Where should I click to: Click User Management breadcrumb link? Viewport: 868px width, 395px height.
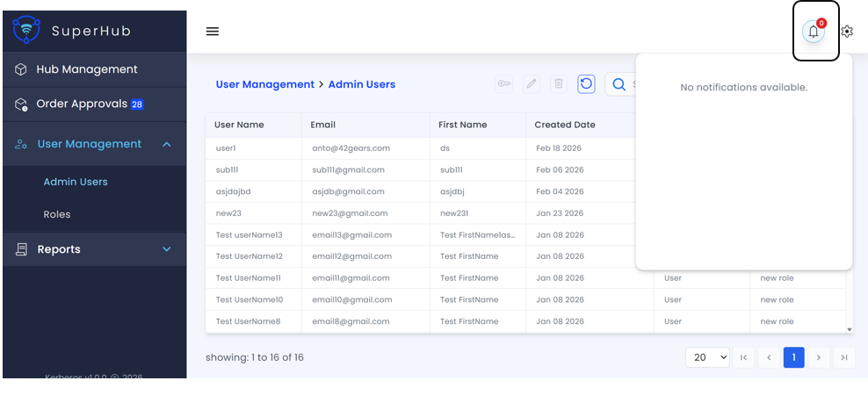click(264, 84)
